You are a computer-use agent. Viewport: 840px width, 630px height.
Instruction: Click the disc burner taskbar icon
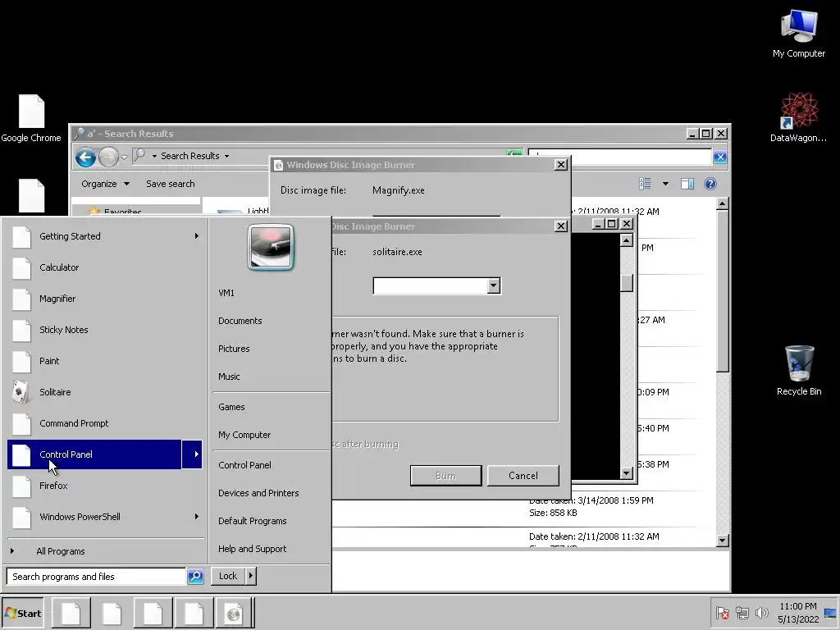pyautogui.click(x=234, y=614)
